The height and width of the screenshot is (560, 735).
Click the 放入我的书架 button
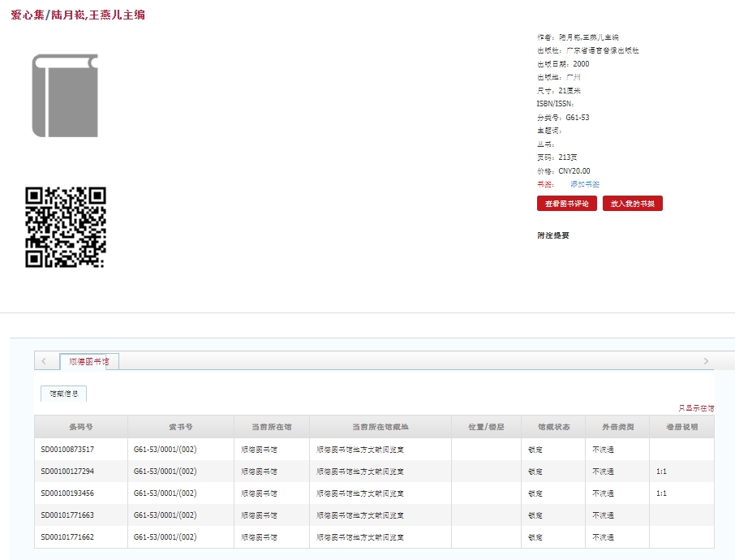point(633,204)
